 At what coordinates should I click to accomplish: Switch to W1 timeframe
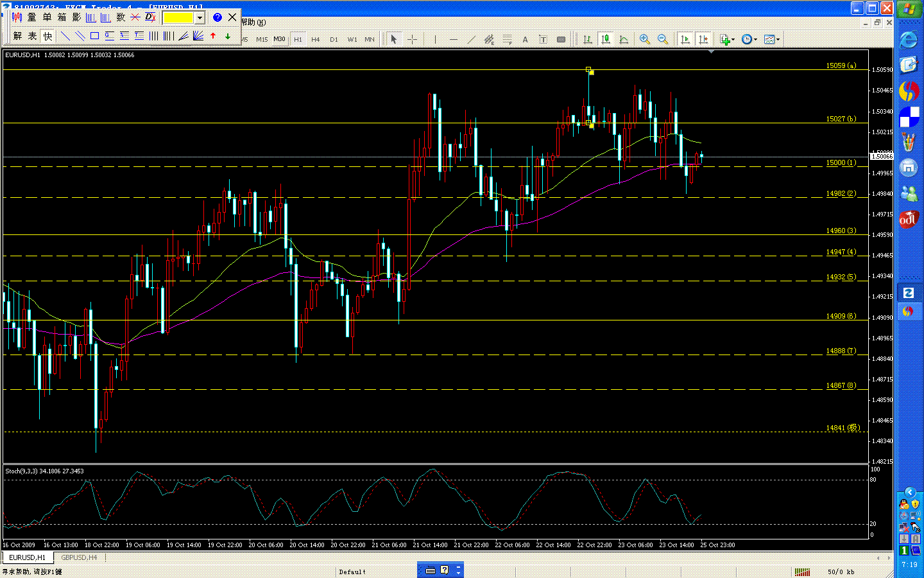(x=352, y=39)
